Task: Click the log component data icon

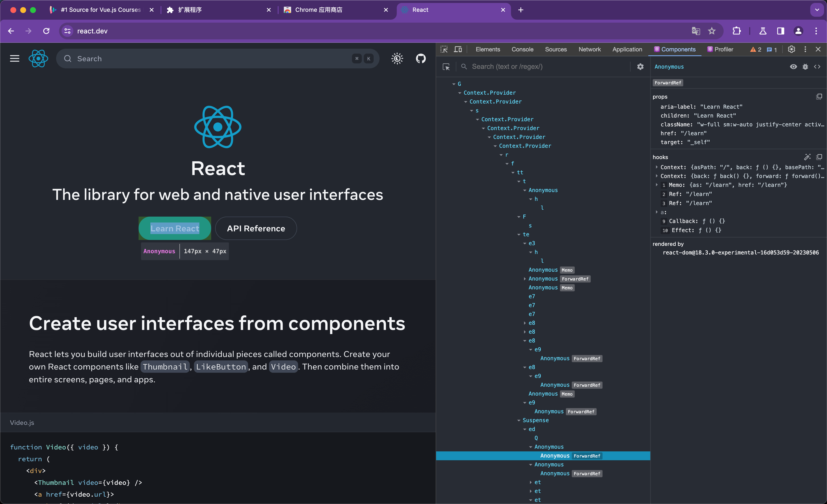Action: coord(805,67)
